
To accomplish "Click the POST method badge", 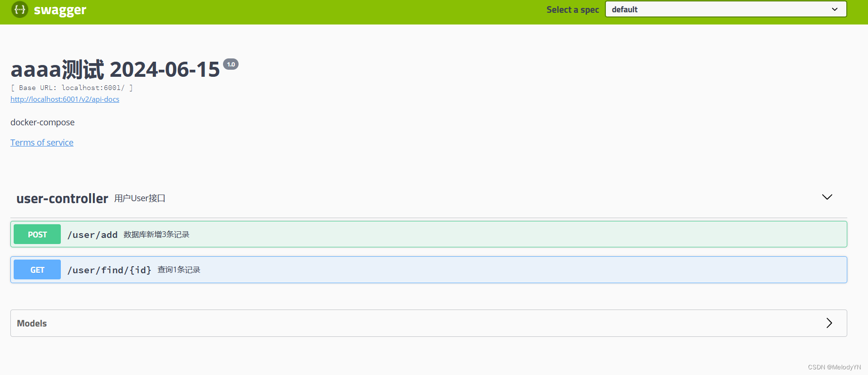I will tap(37, 234).
